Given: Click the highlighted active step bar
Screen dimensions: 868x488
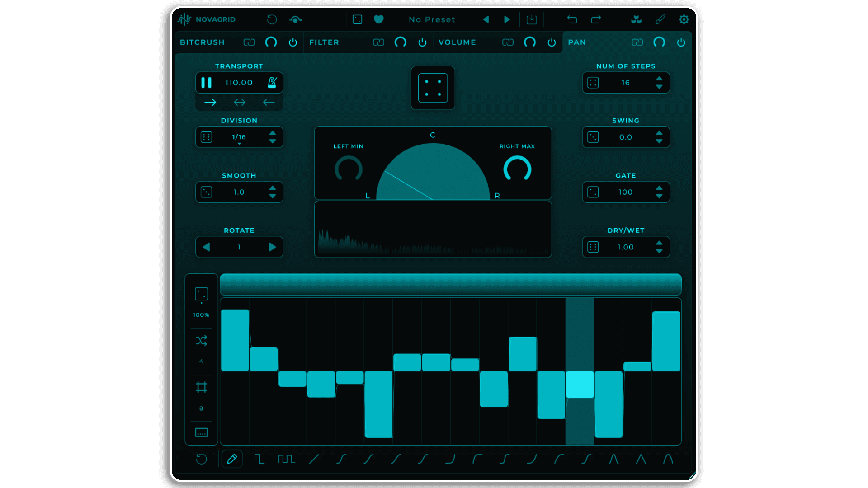Looking at the screenshot, I should (x=580, y=385).
